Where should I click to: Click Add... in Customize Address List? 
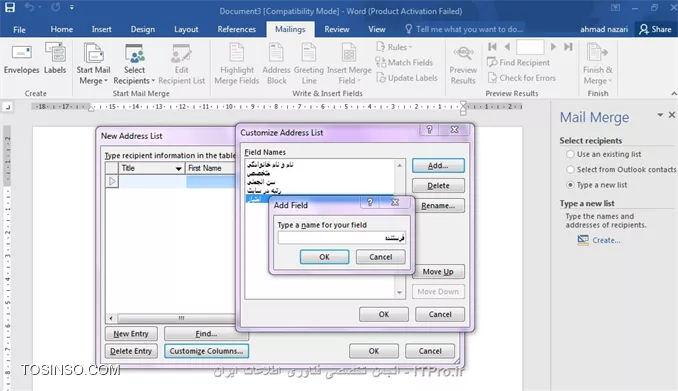438,166
